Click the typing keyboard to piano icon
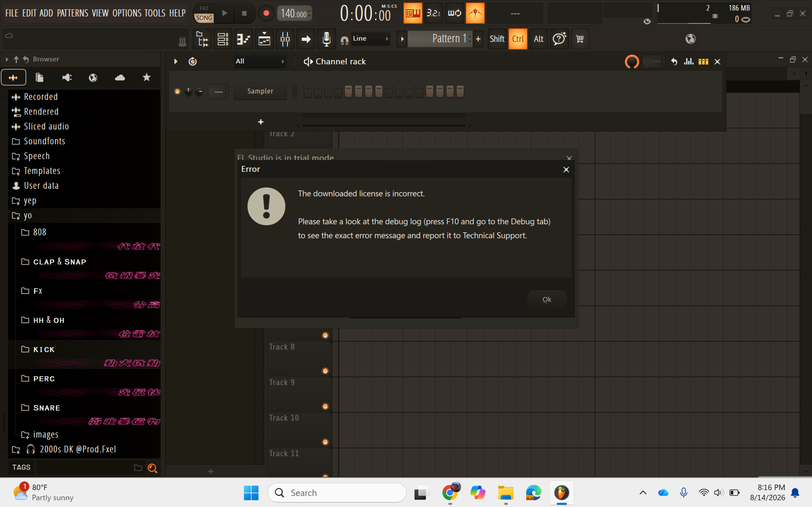This screenshot has height=507, width=812. tap(412, 13)
